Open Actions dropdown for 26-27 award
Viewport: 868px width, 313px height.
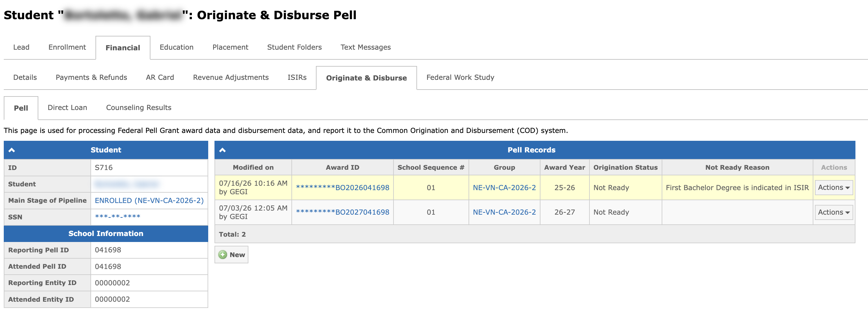tap(834, 212)
